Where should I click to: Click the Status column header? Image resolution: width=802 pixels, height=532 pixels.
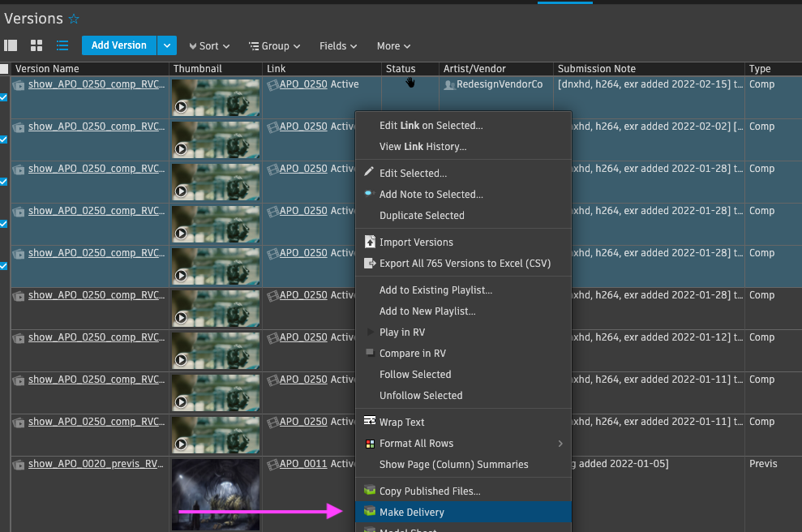tap(410, 69)
